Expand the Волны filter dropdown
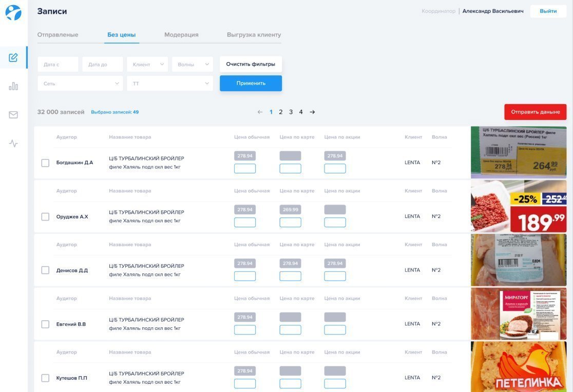Screen dimensions: 573x392 coord(193,64)
